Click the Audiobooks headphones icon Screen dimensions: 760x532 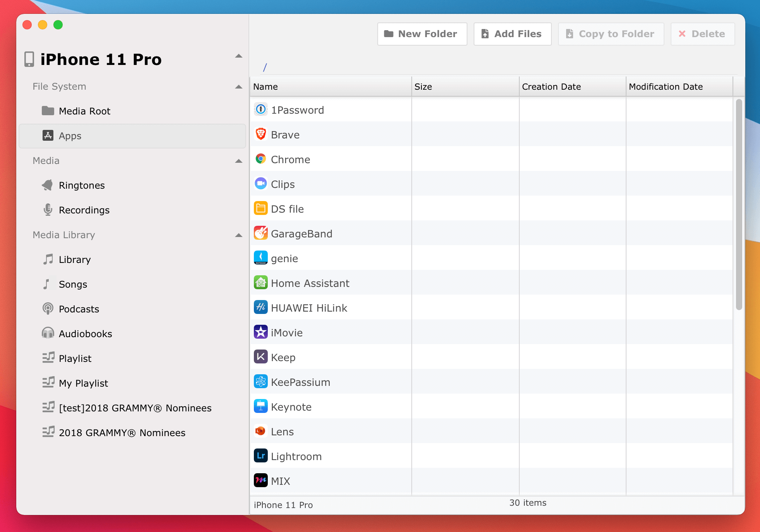pyautogui.click(x=48, y=333)
